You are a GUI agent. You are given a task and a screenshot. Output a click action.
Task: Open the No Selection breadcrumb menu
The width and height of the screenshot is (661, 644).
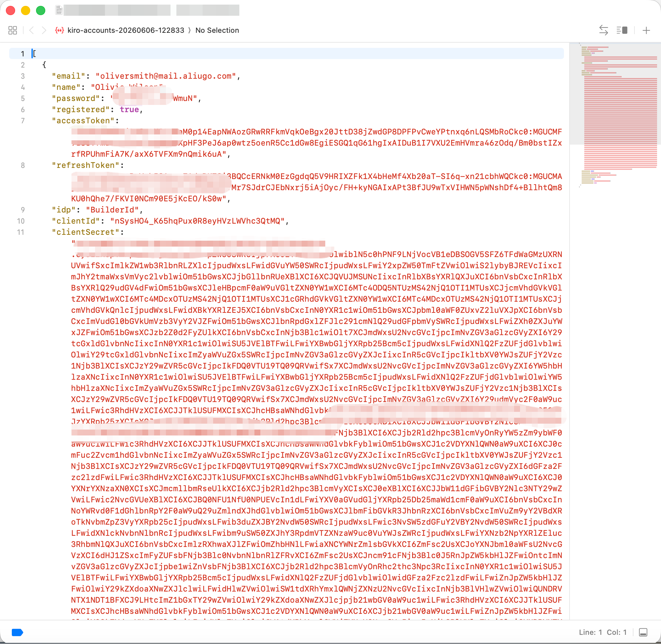point(217,30)
